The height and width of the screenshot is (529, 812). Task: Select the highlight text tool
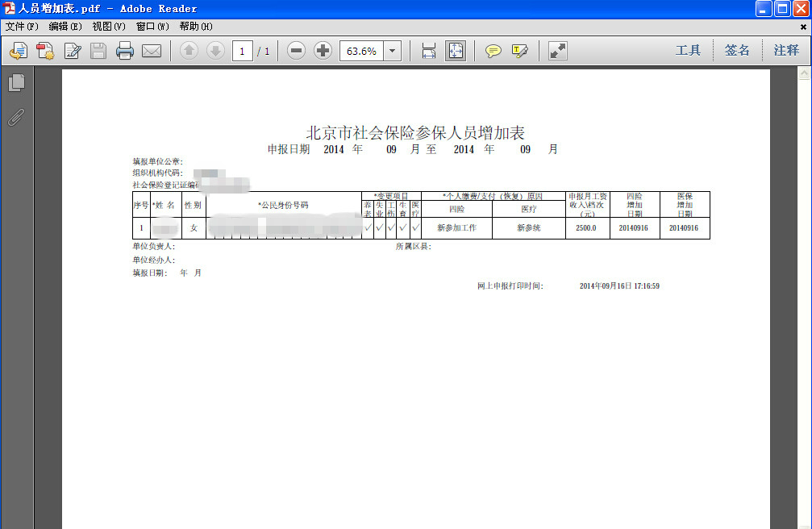[520, 50]
